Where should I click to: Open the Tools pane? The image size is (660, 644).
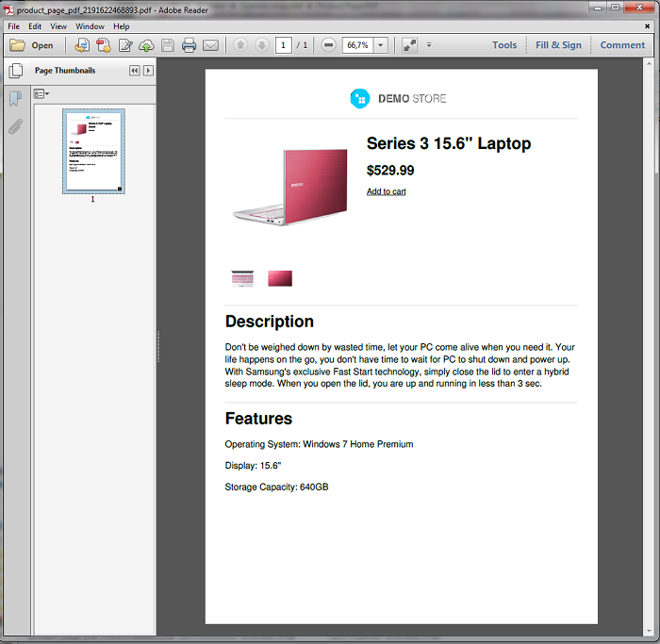pos(504,45)
